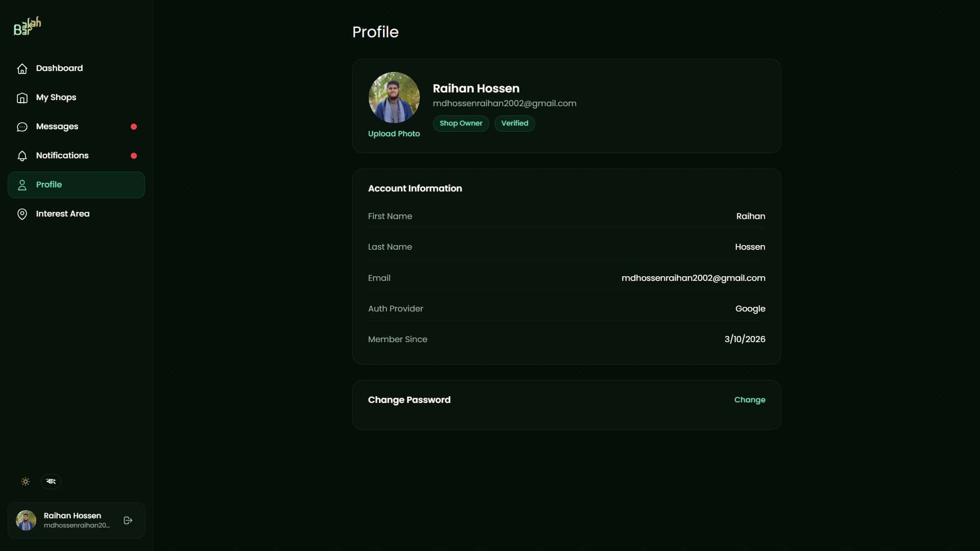Image resolution: width=980 pixels, height=551 pixels.
Task: Switch language with the Bangla toggle
Action: coord(51,482)
